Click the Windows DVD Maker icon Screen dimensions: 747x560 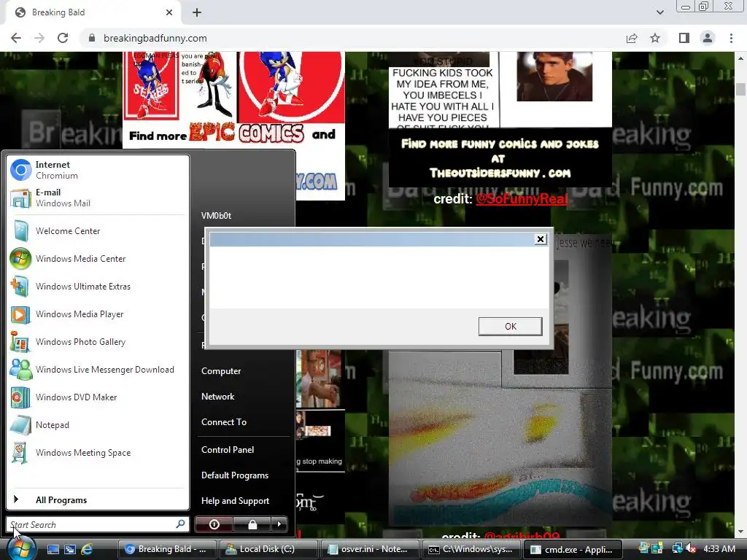pos(20,397)
